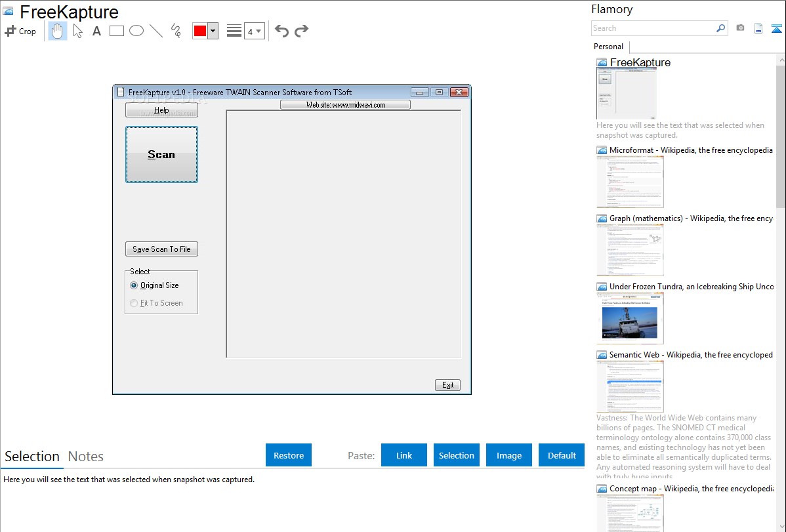Click the selected-text placeholder in the Selection pane

tap(129, 480)
